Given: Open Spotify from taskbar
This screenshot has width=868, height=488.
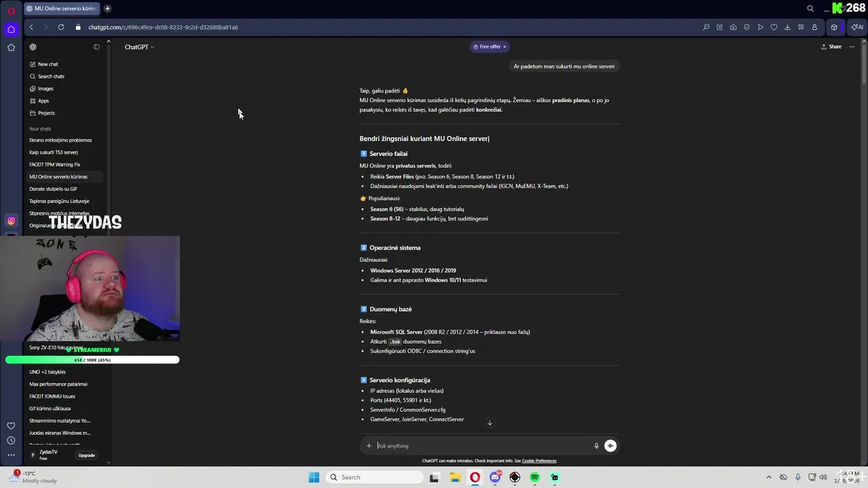Looking at the screenshot, I should point(534,477).
